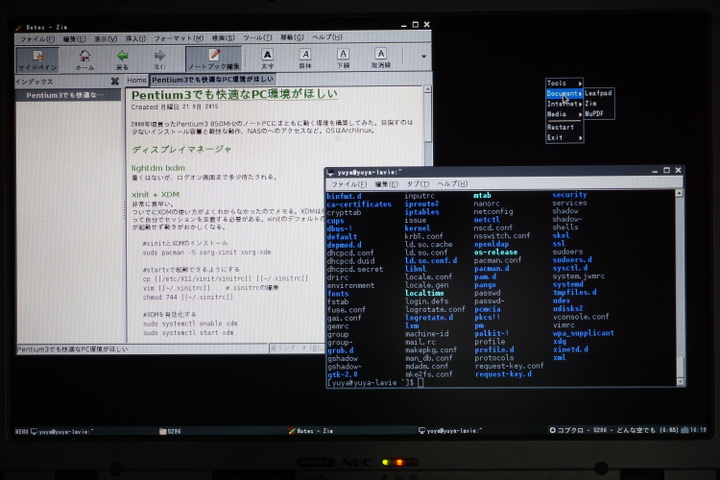This screenshot has width=720, height=480.
Task: Switch to first yuya@yuya-lavie taskbar entry
Action: pyautogui.click(x=62, y=431)
